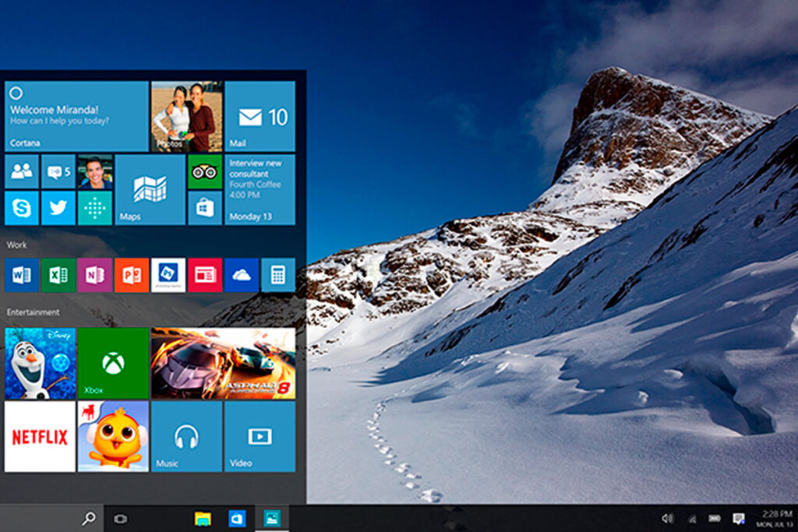Launch OneNote from the Work group
Screen dimensions: 798x532
95,275
